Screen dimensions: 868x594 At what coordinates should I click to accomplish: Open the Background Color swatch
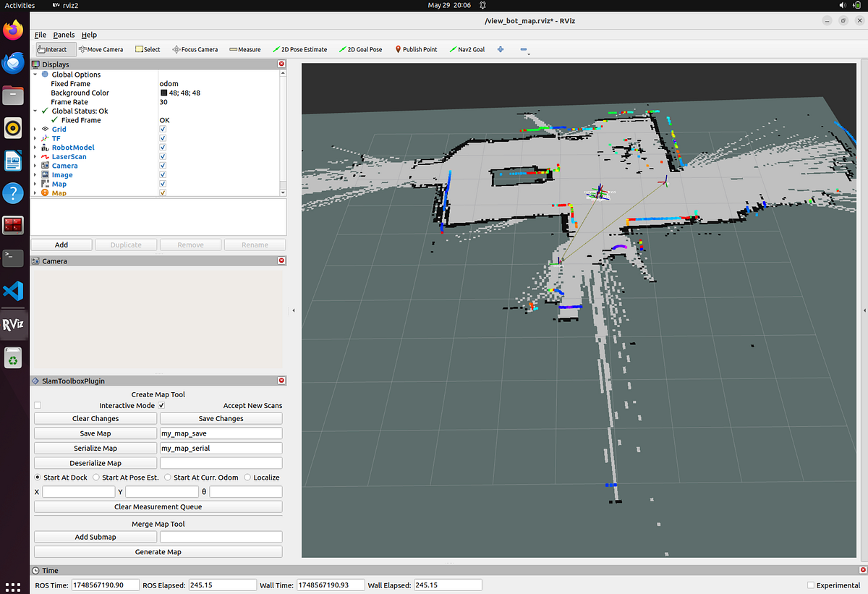click(x=165, y=93)
